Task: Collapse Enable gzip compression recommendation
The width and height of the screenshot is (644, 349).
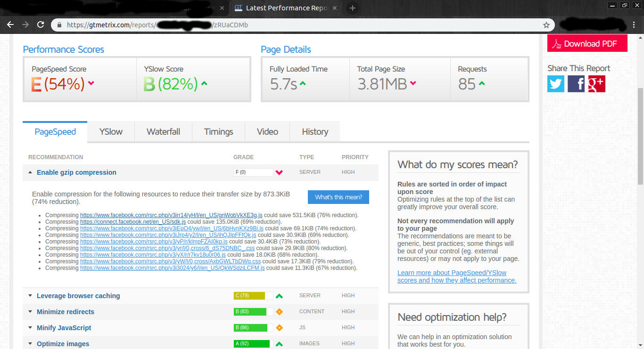Action: click(x=30, y=172)
